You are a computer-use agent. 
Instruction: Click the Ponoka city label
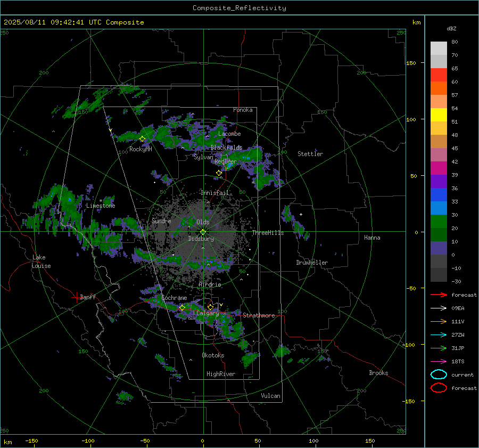(x=243, y=110)
